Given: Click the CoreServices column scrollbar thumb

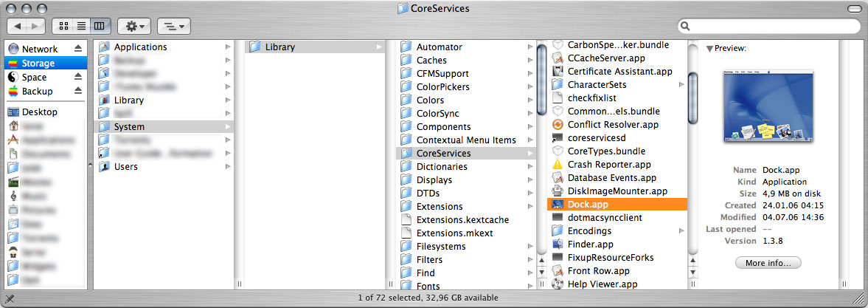Looking at the screenshot, I should 692,98.
